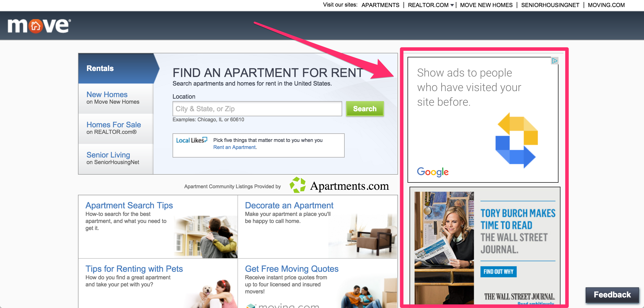644x308 pixels.
Task: Open the APARTMENTS site link
Action: click(x=380, y=5)
